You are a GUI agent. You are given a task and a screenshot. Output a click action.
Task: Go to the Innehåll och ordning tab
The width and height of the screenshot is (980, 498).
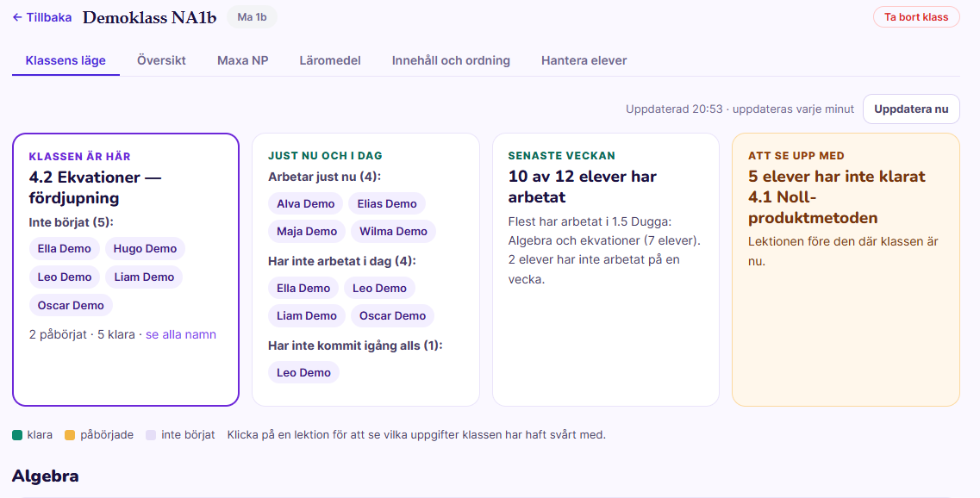click(451, 60)
